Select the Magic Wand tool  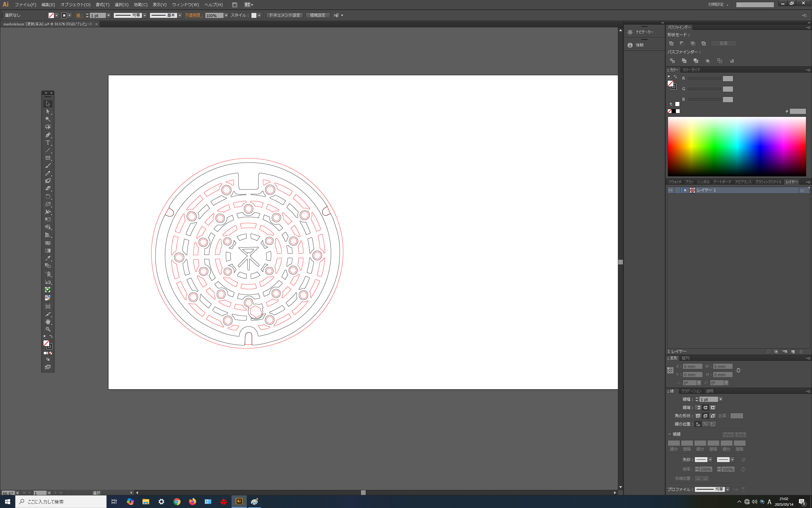point(48,119)
